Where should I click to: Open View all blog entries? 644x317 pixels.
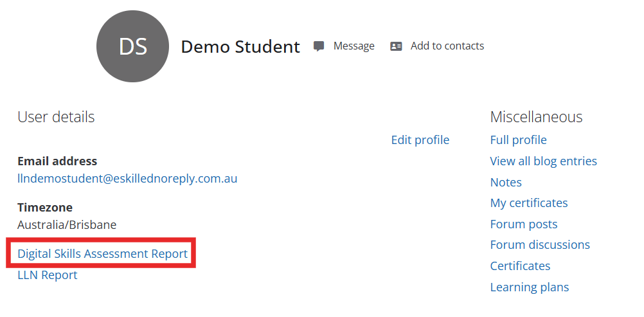point(543,161)
